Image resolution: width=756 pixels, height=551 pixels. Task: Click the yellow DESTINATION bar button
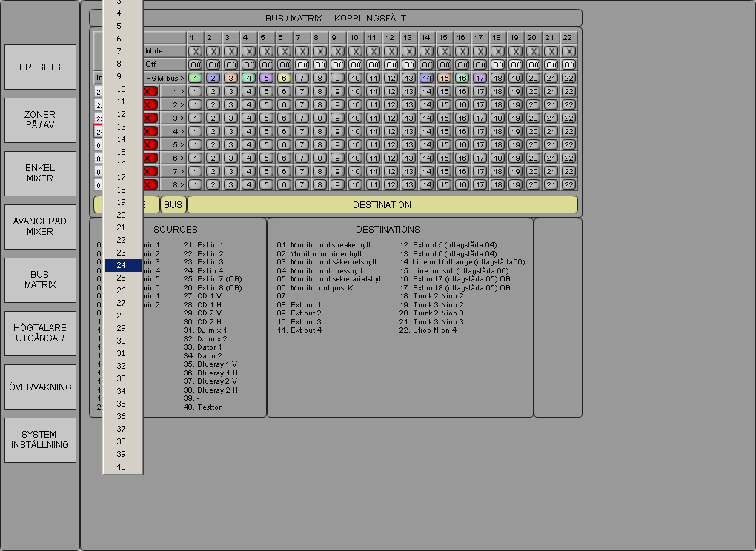[382, 205]
